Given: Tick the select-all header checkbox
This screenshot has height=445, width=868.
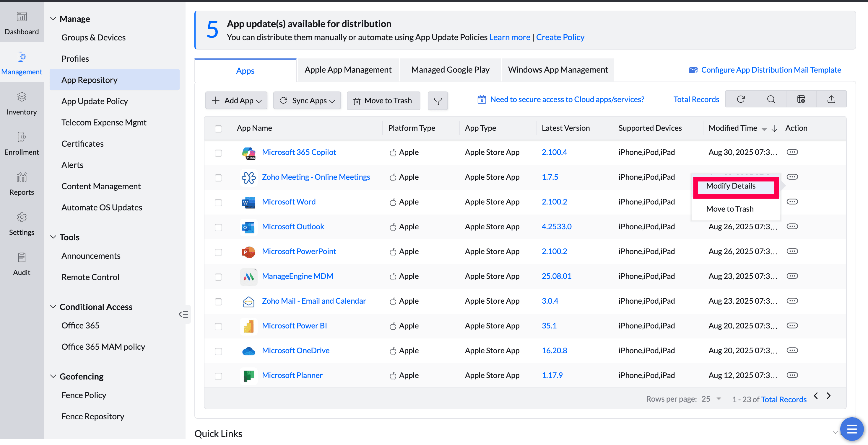Looking at the screenshot, I should [218, 129].
